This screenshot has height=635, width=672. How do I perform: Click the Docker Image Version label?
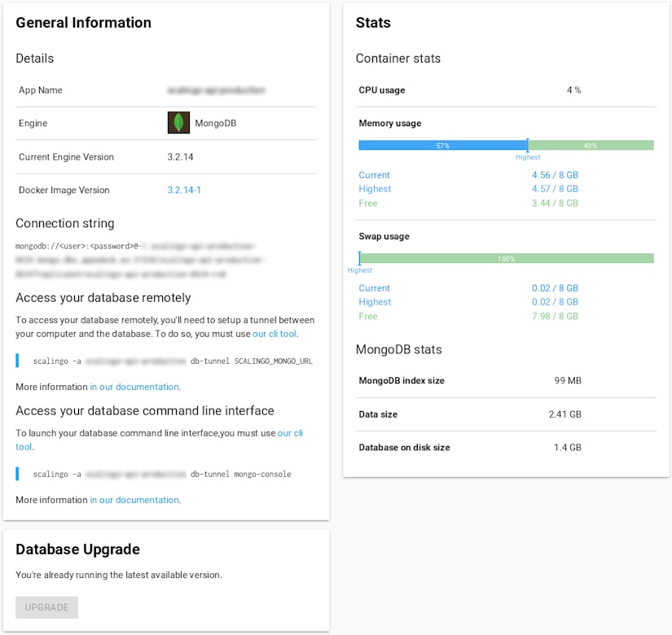click(64, 190)
